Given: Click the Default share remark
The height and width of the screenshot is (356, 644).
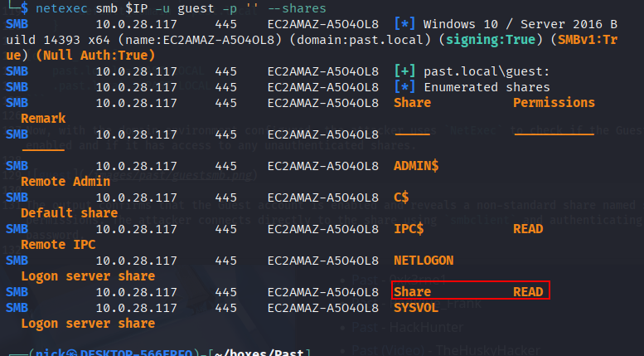Looking at the screenshot, I should tap(69, 213).
